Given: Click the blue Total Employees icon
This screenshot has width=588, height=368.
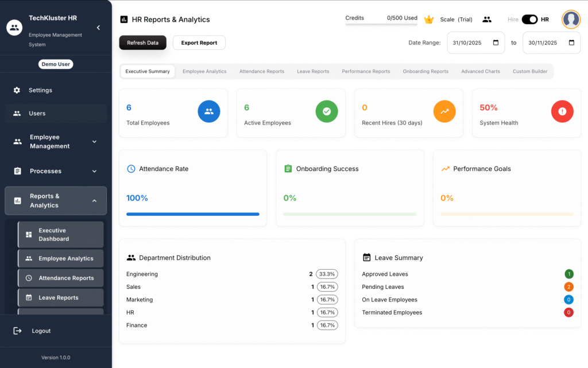Looking at the screenshot, I should (x=209, y=111).
